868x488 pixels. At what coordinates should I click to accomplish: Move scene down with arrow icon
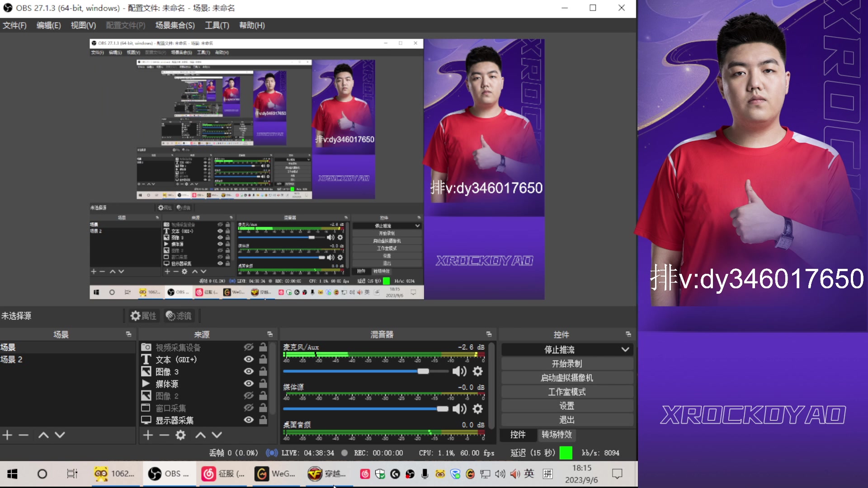(x=60, y=435)
